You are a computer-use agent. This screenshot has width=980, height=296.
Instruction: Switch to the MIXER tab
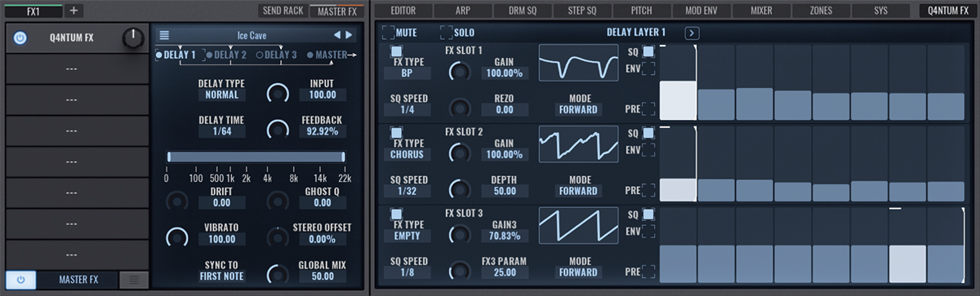point(761,11)
